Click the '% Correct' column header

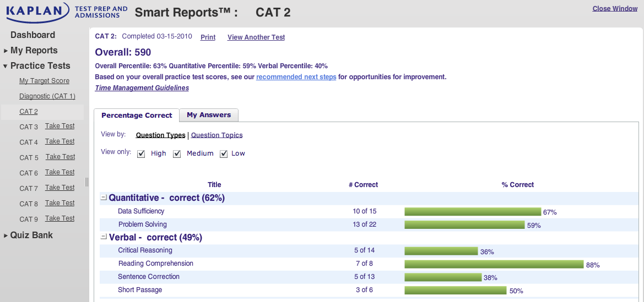click(x=517, y=185)
